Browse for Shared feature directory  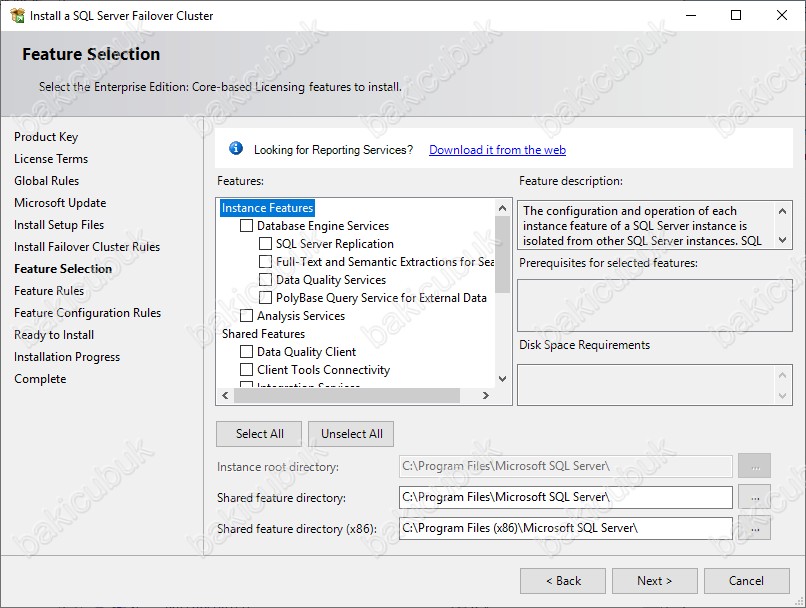(755, 498)
